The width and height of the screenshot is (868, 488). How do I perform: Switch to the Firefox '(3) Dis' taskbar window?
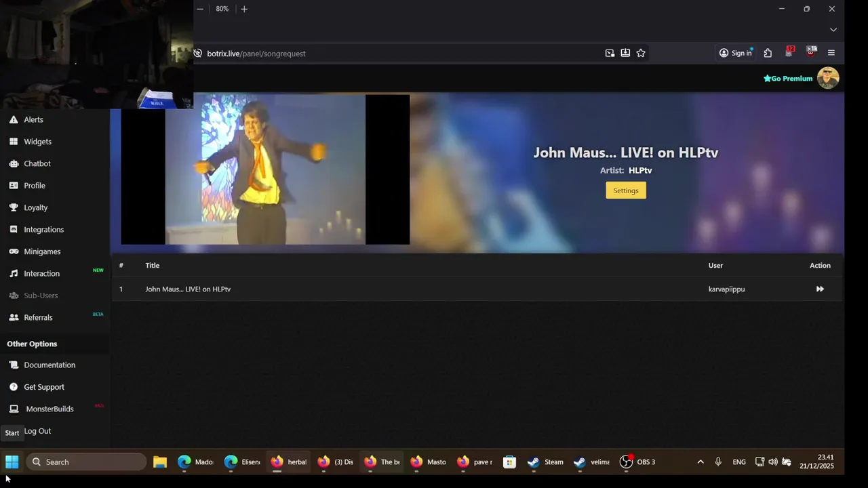pyautogui.click(x=336, y=462)
